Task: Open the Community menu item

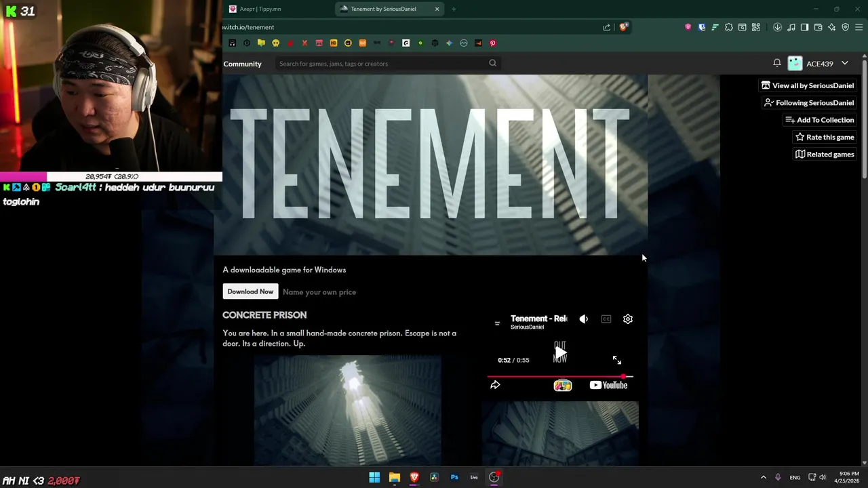Action: 242,64
